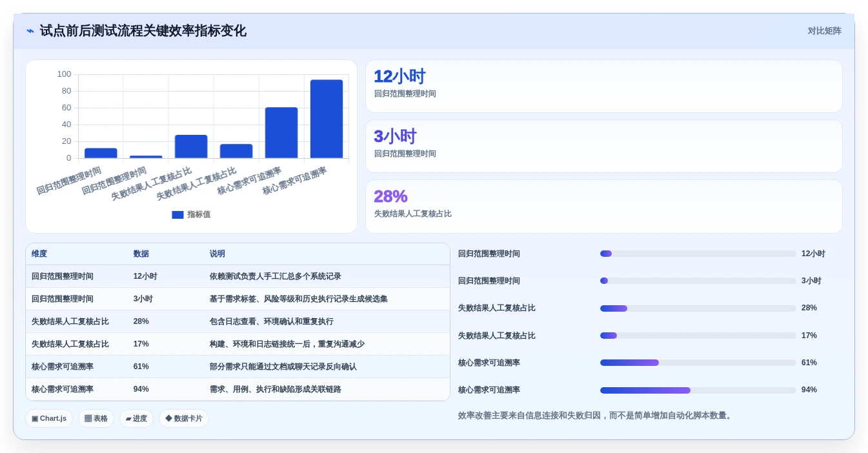Screen dimensions: 868x453
Task: Click the 数据 column header
Action: pos(141,254)
